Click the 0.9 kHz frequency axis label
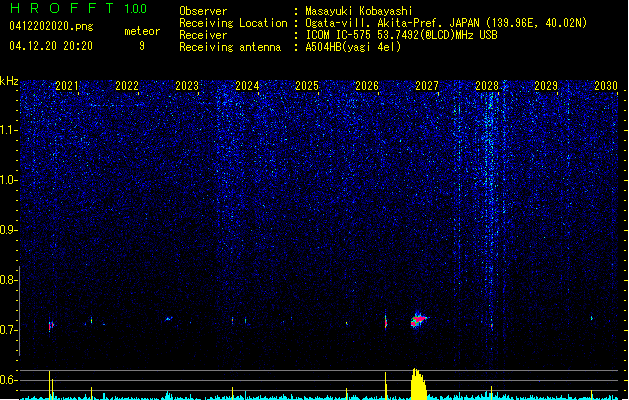This screenshot has width=629, height=400. click(x=9, y=230)
